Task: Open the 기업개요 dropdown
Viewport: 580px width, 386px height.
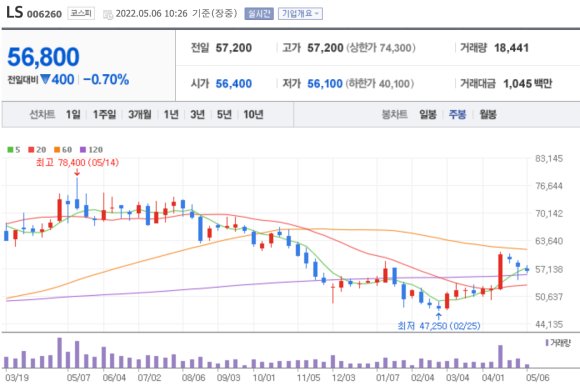Action: [300, 14]
